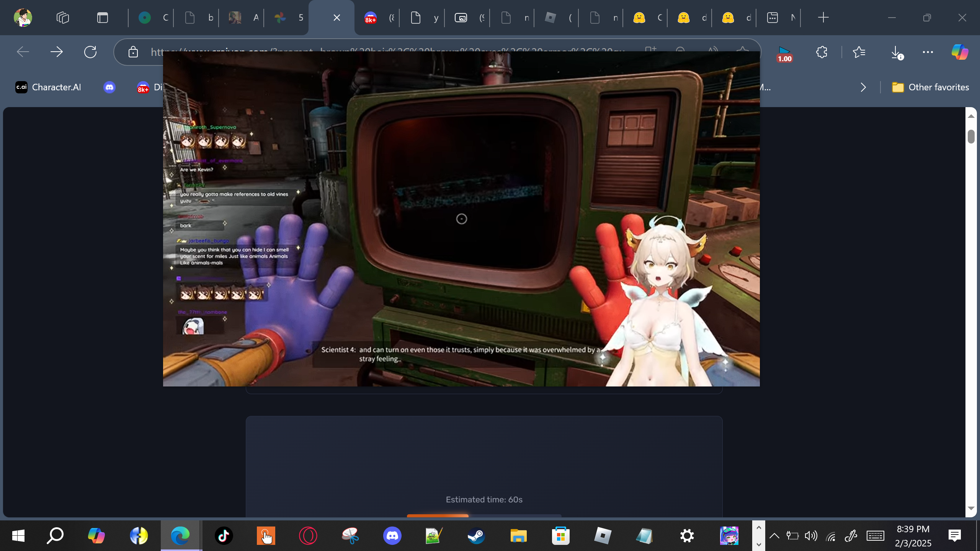Click the page scrollbar up arrow

[x=971, y=116]
